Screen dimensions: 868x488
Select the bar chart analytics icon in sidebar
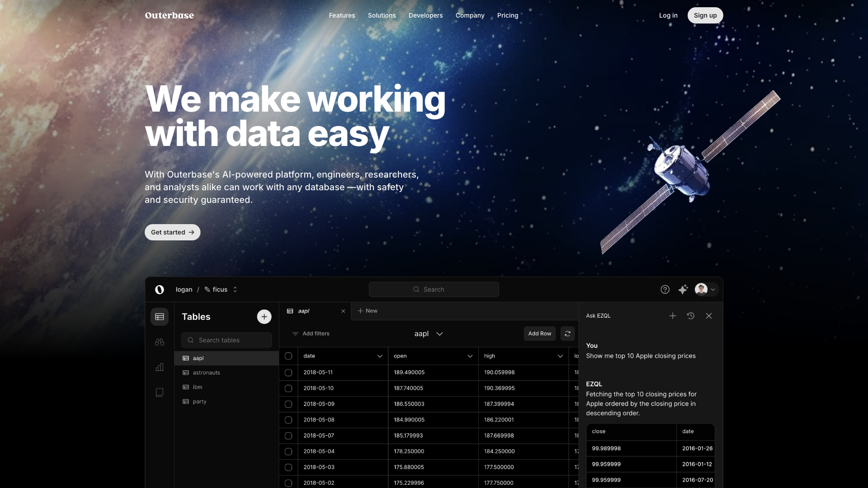[160, 367]
